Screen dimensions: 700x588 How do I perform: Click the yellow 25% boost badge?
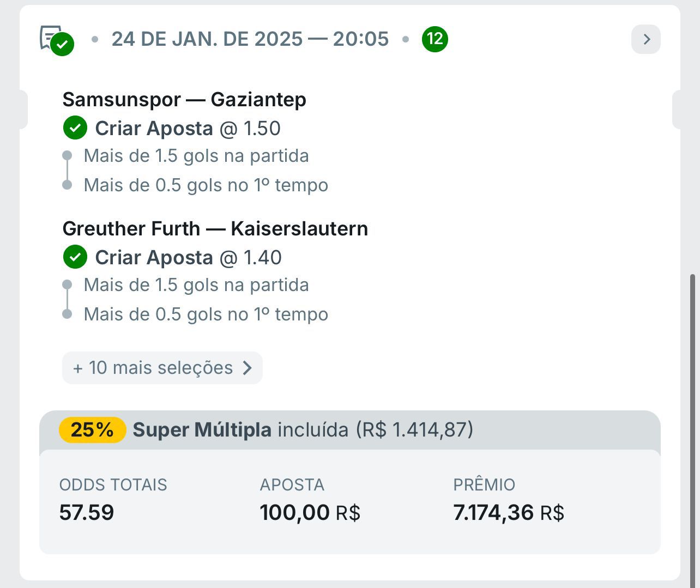click(x=93, y=430)
